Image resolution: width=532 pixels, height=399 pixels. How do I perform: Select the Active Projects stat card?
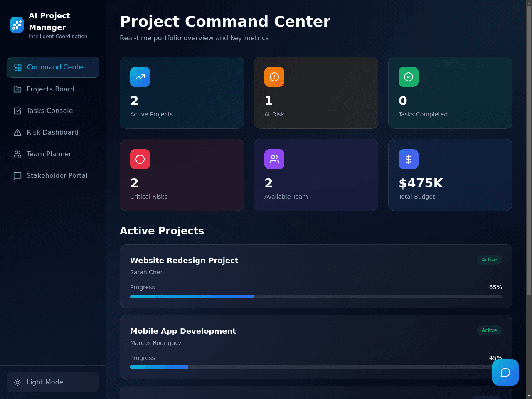[182, 93]
